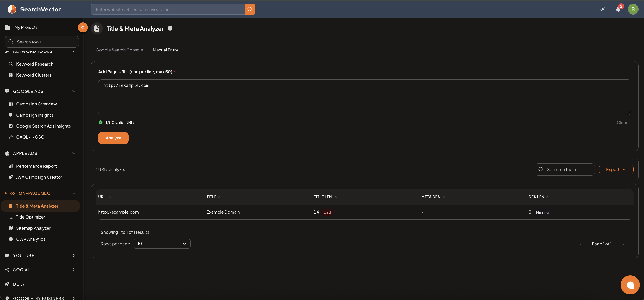The width and height of the screenshot is (644, 300).
Task: Focus the Search tools sidebar field
Action: 42,42
